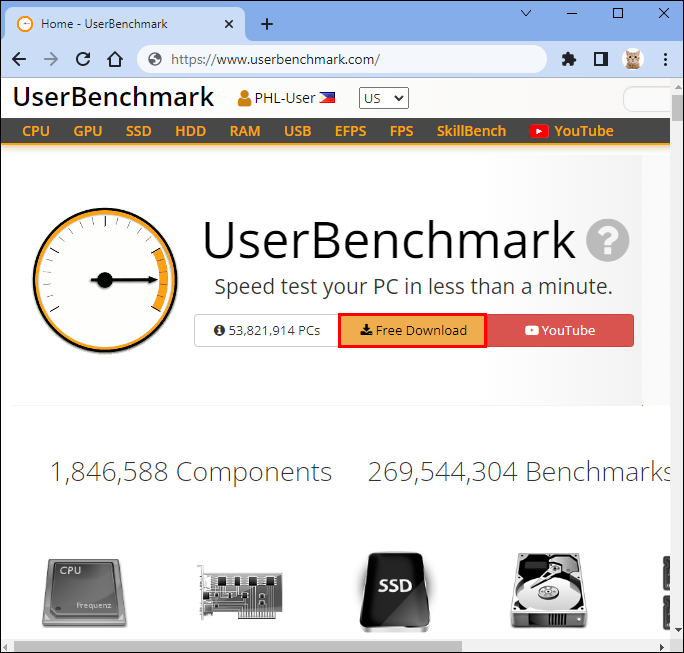Click the YouTube link in navigation bar
The image size is (684, 653).
pos(571,131)
